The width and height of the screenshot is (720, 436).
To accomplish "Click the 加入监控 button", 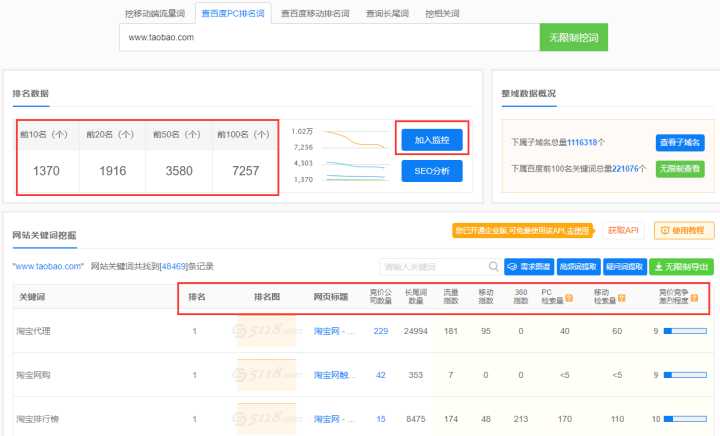I will tap(432, 140).
